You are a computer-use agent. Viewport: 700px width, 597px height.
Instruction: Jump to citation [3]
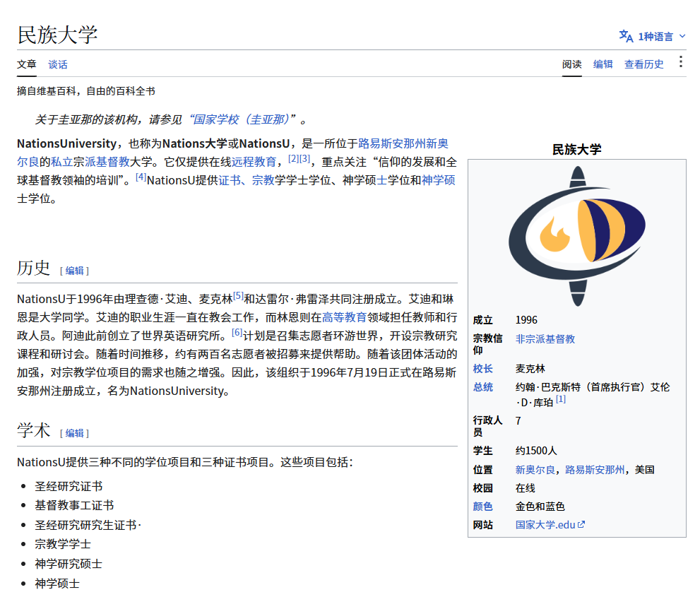304,158
